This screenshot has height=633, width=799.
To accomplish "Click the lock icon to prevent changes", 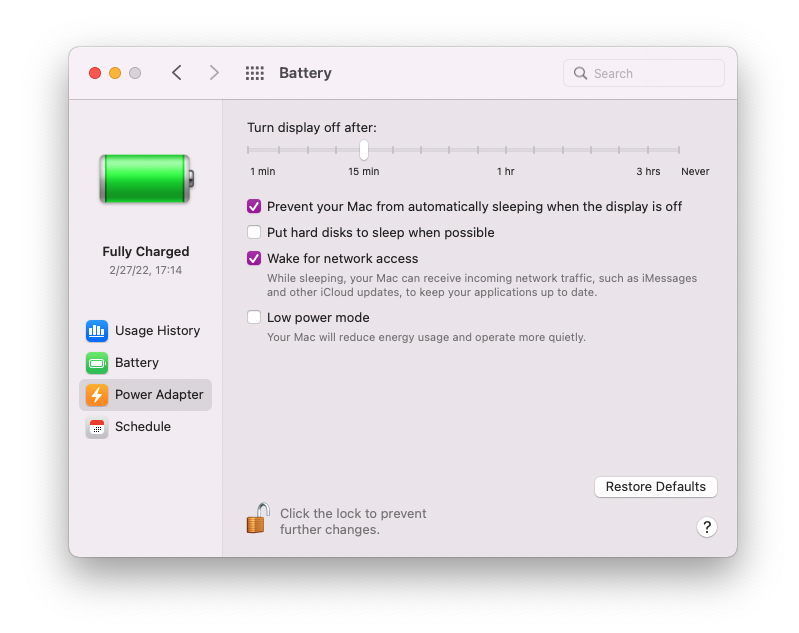I will point(258,519).
